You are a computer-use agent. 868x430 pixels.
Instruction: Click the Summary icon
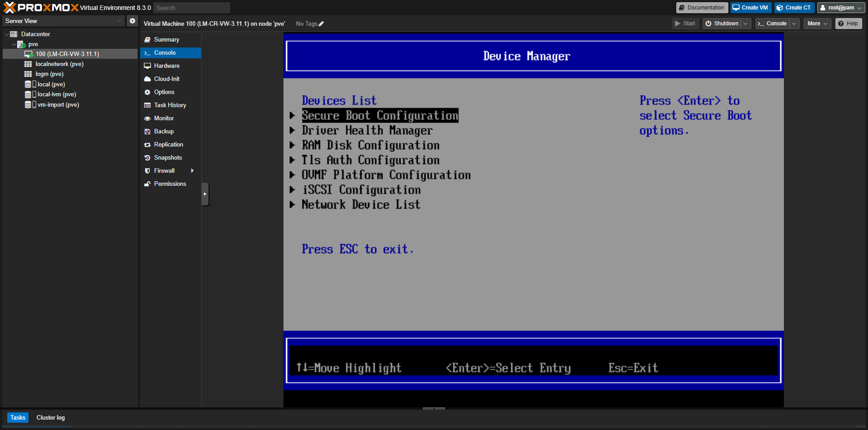pos(147,39)
